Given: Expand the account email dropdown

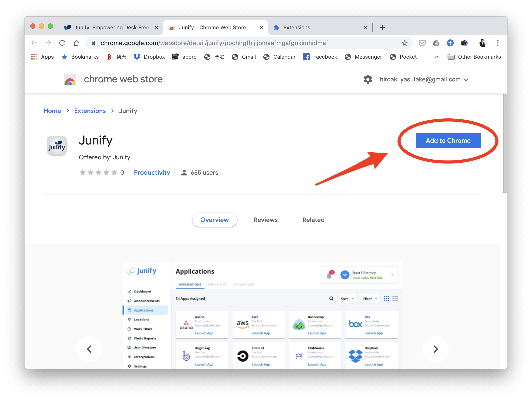Looking at the screenshot, I should point(466,80).
